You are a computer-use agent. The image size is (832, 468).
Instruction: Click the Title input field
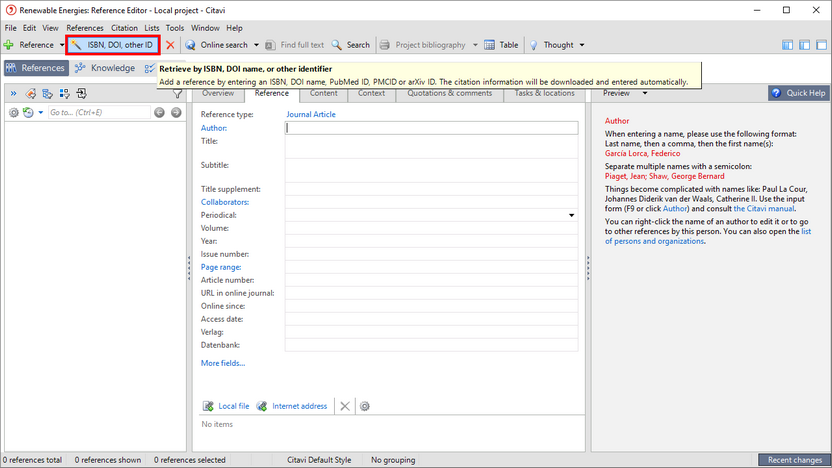click(x=431, y=147)
